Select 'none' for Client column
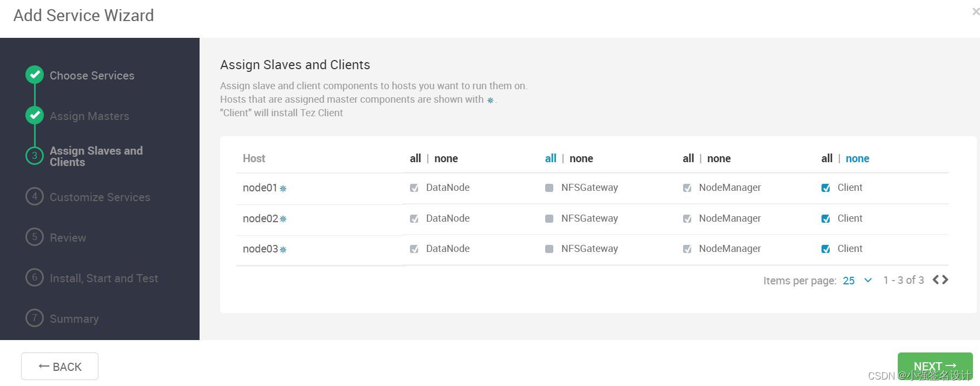This screenshot has width=980, height=386. click(x=857, y=158)
